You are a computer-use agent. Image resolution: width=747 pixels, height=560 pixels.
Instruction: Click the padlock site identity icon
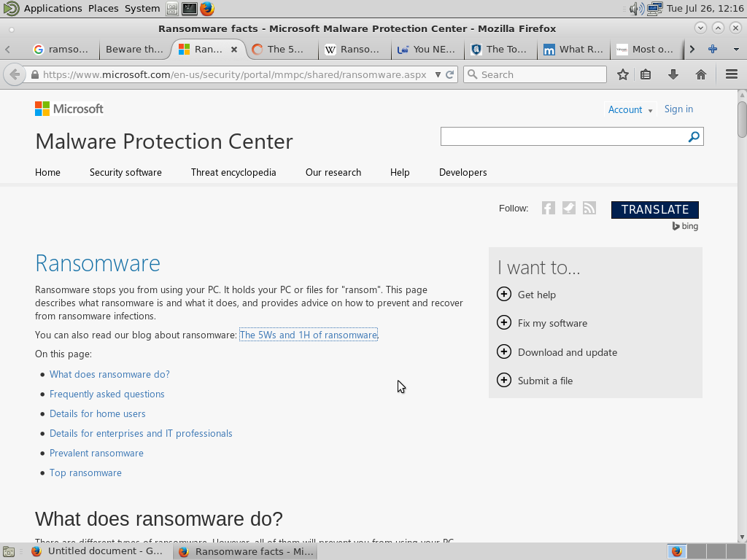tap(35, 75)
